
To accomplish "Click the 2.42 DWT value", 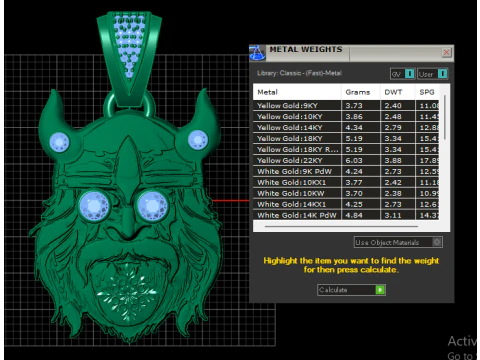I will [x=393, y=183].
